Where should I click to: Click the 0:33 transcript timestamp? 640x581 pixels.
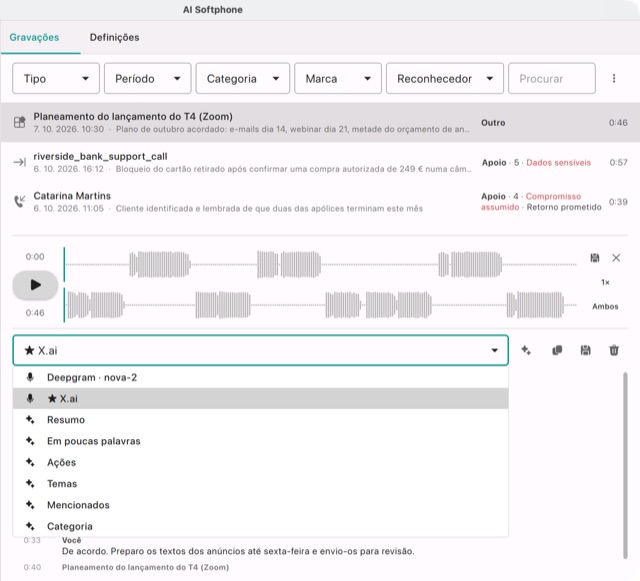tap(32, 540)
